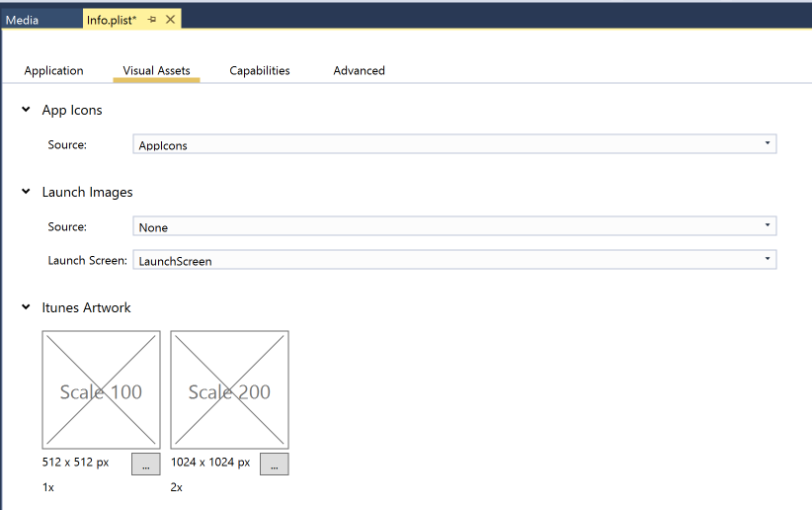Click the 2x scale label
The image size is (812, 510).
point(177,487)
